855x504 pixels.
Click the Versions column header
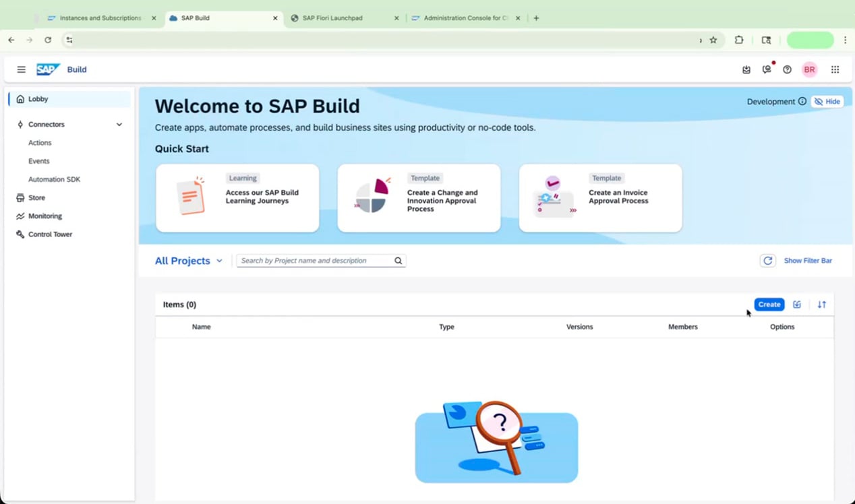point(579,327)
